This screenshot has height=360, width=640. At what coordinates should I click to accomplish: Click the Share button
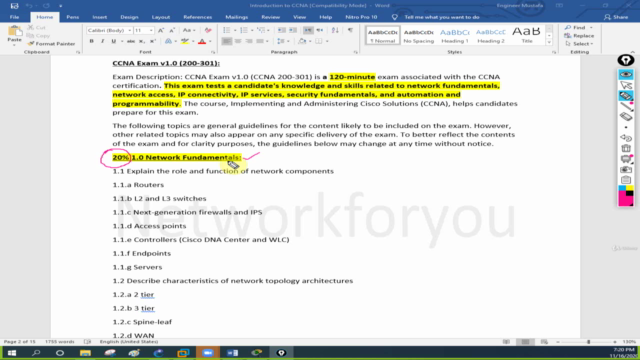click(x=616, y=17)
